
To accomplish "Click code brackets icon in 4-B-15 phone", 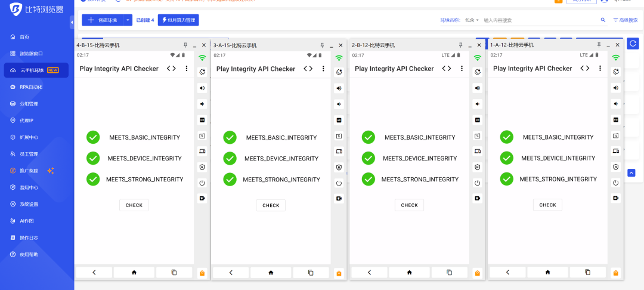I will point(171,69).
